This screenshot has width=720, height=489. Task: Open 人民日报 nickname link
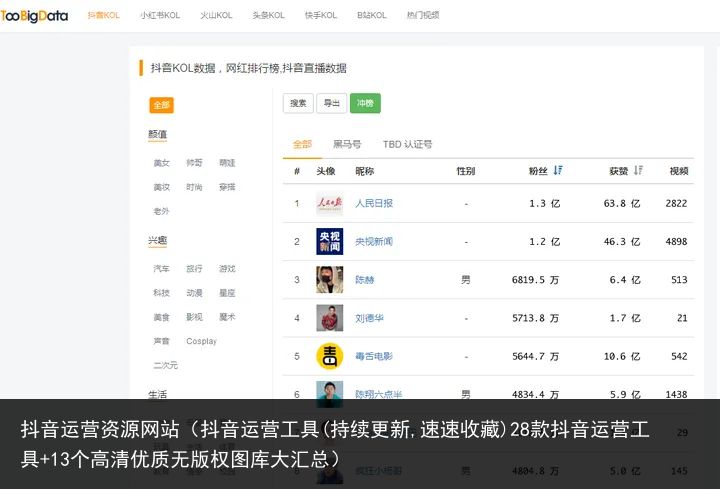tap(374, 203)
